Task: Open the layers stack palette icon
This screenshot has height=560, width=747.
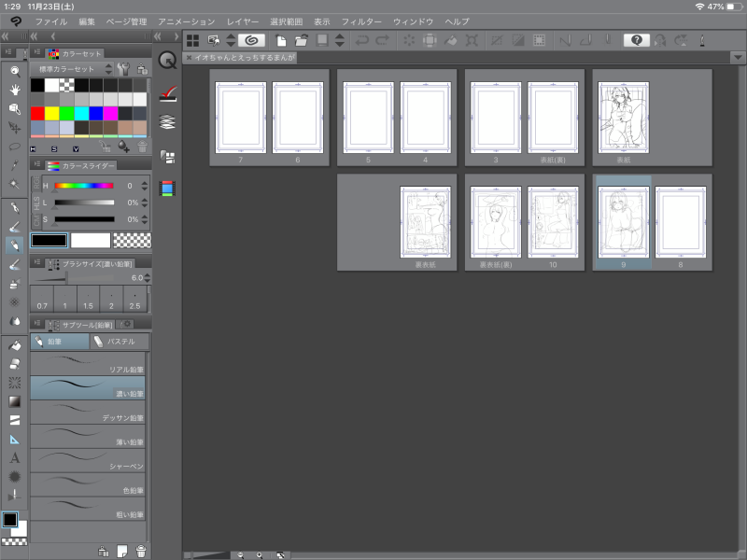Action: point(167,121)
